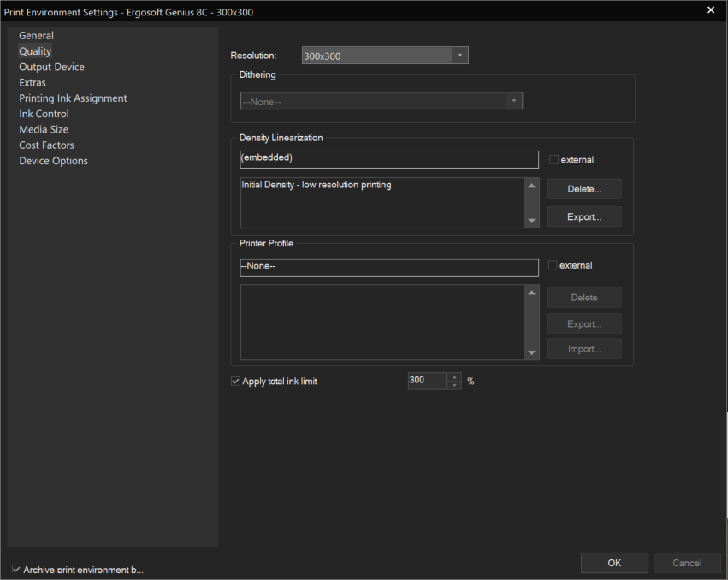Click the Density Linearization (embedded) field
This screenshot has height=580, width=728.
[x=389, y=159]
